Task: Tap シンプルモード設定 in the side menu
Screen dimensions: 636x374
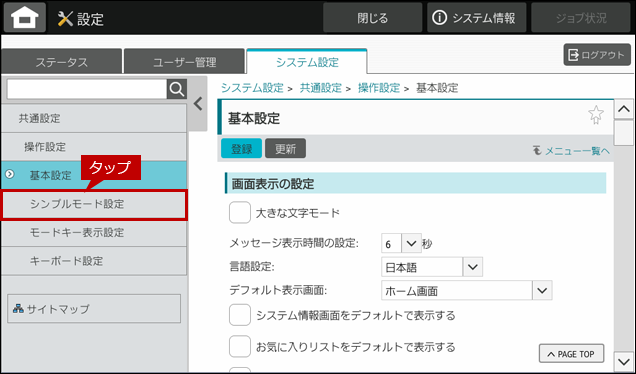Action: tap(94, 204)
